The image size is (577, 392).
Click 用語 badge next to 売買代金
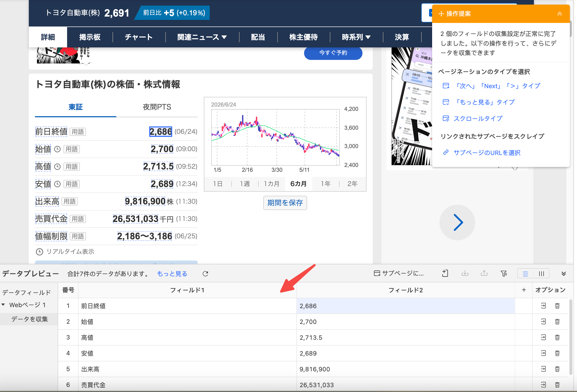click(78, 219)
